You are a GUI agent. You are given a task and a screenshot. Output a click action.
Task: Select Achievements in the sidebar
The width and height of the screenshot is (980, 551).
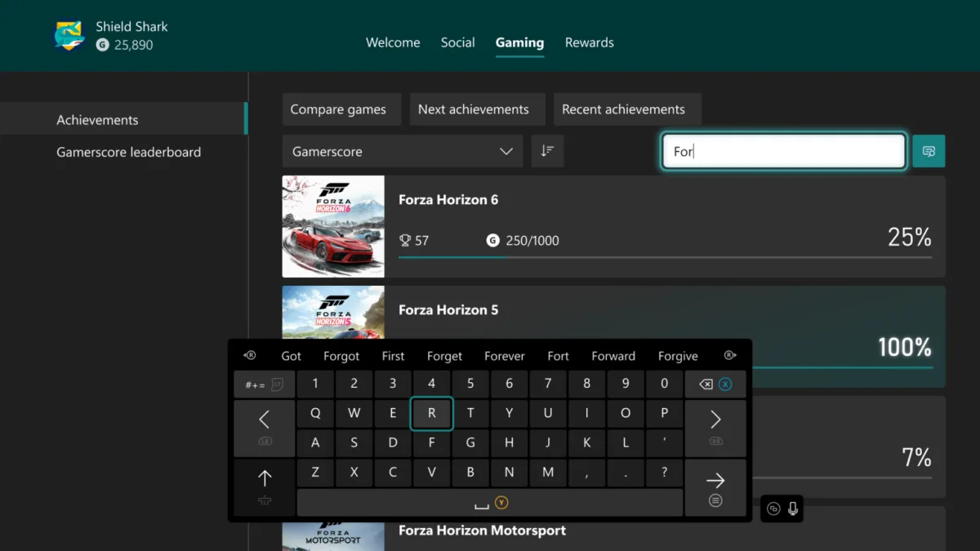point(122,119)
